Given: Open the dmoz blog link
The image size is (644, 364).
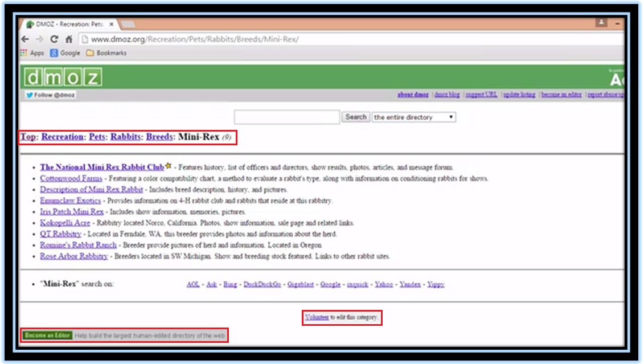Looking at the screenshot, I should tap(447, 95).
